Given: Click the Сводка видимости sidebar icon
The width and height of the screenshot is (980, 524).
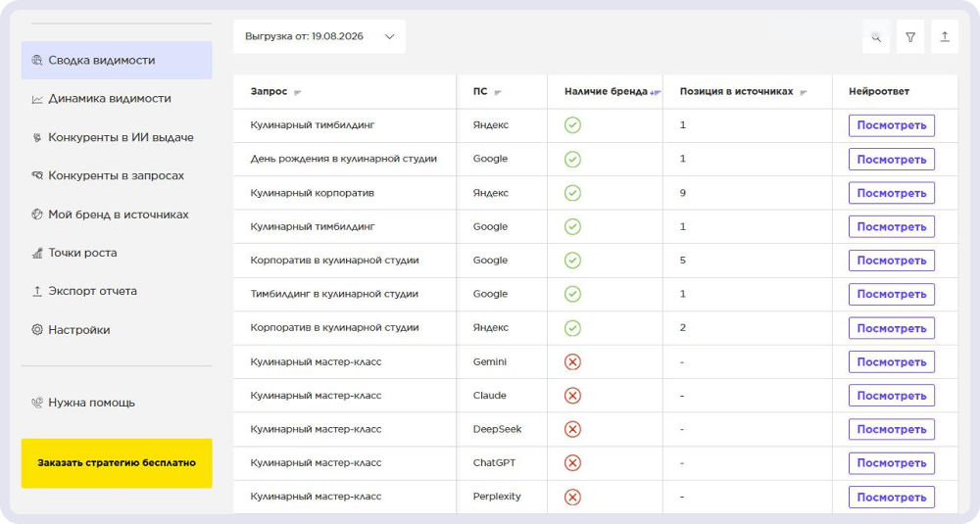Looking at the screenshot, I should coord(37,60).
